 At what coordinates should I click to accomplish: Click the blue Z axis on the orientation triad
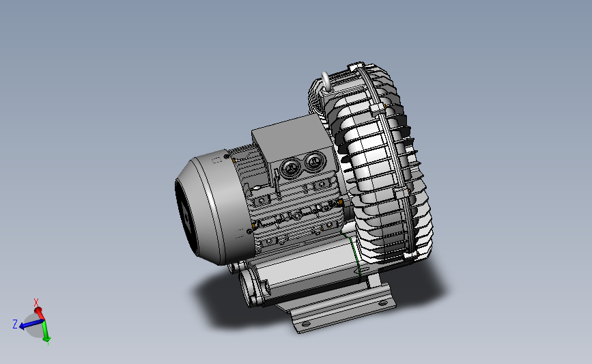[x=31, y=324]
